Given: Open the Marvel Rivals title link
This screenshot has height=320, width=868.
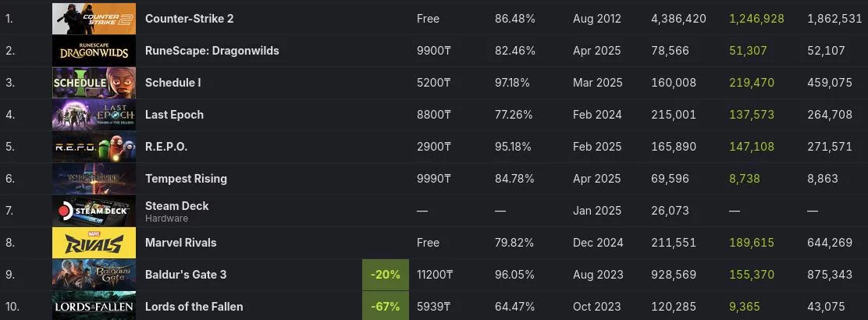Looking at the screenshot, I should point(181,243).
